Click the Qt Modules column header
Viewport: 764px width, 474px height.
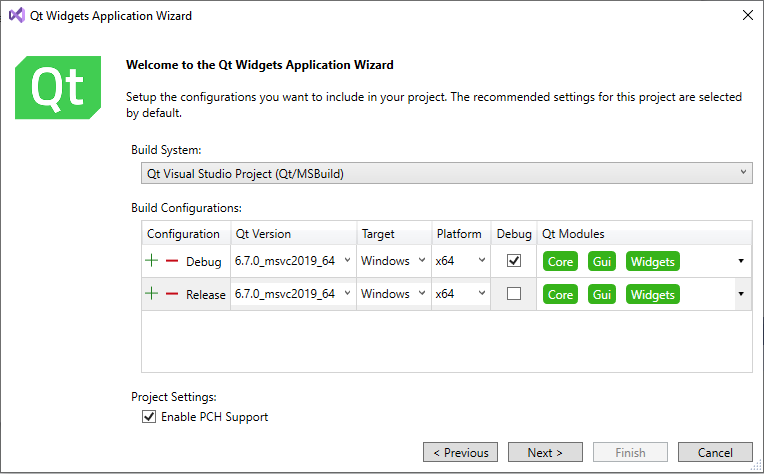(x=644, y=233)
